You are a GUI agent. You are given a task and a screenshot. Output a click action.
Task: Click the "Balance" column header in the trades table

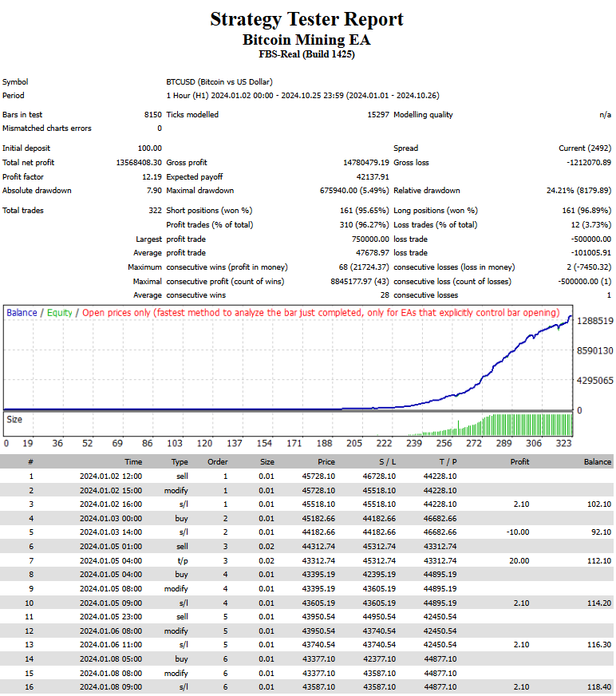coord(597,461)
